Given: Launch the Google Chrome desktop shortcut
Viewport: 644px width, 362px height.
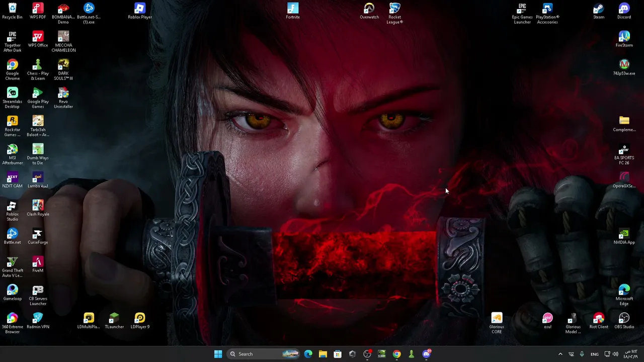Looking at the screenshot, I should point(12,70).
